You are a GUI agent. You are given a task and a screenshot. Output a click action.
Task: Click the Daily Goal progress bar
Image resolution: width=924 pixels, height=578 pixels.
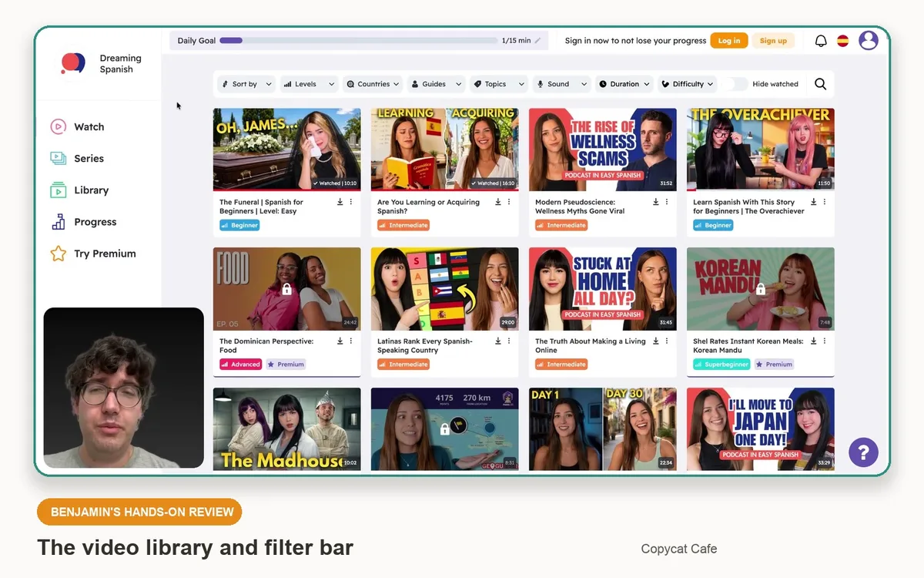(359, 41)
